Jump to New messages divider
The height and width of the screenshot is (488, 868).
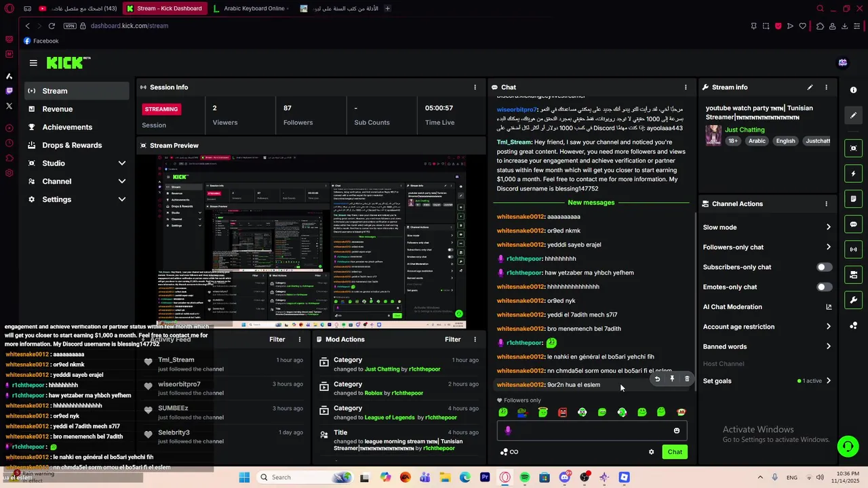591,203
